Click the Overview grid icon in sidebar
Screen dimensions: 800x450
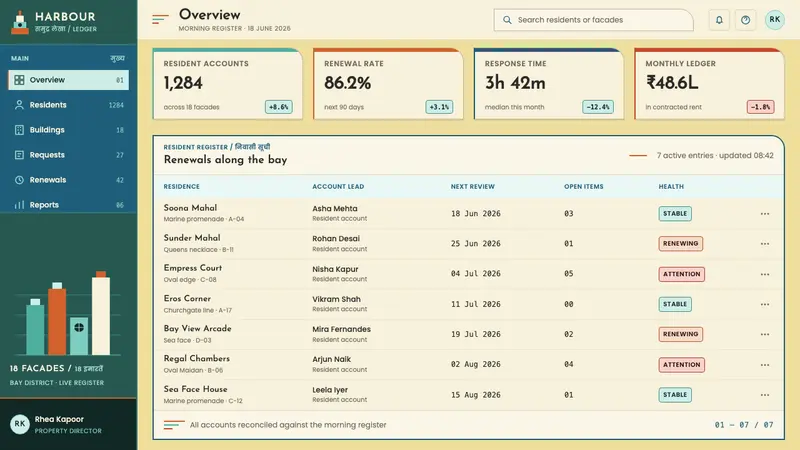[x=19, y=80]
